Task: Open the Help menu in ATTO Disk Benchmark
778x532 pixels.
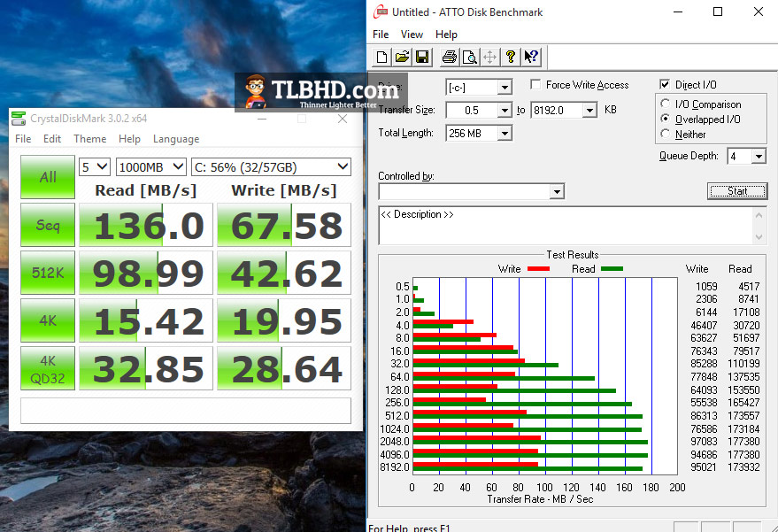Action: pos(446,35)
